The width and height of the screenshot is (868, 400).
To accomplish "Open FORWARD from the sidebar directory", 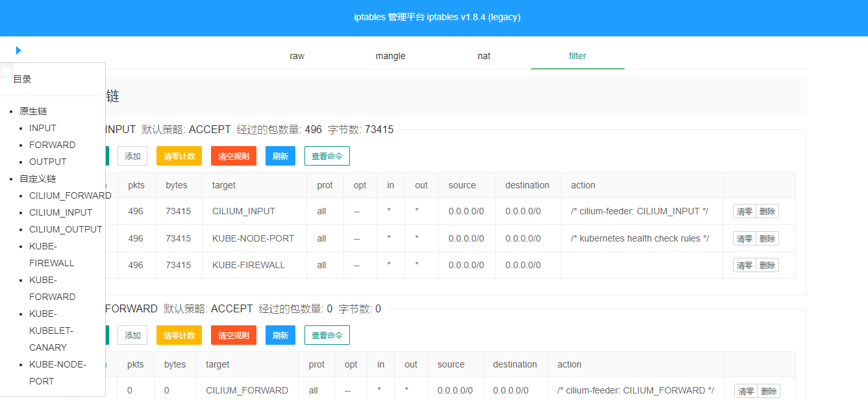I will click(53, 145).
